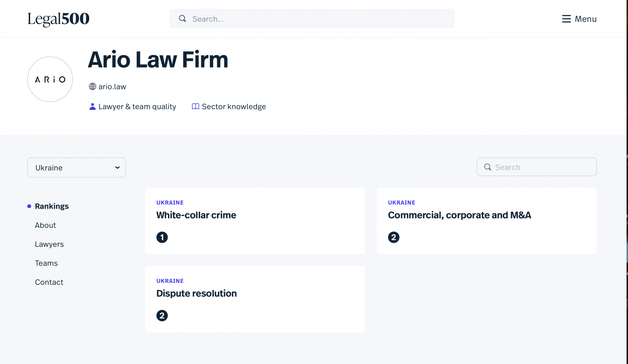Click the rankings search magnifier icon

tap(487, 167)
